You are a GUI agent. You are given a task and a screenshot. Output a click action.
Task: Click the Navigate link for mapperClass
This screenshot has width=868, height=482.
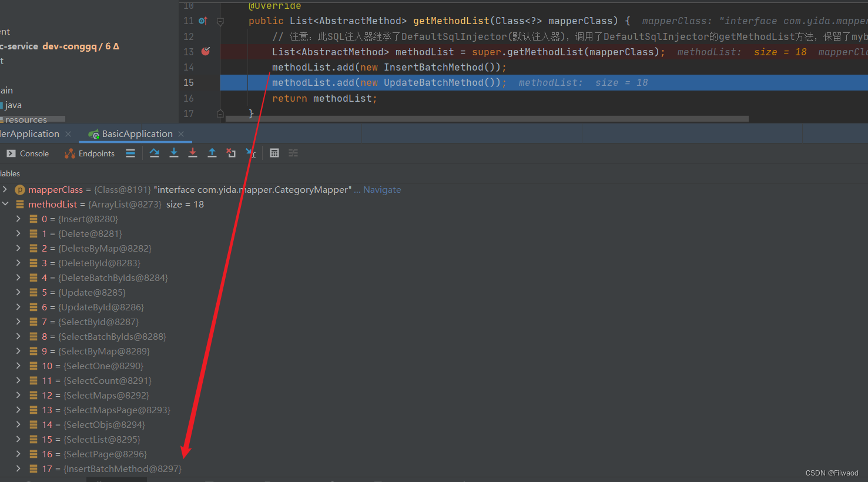pos(382,190)
